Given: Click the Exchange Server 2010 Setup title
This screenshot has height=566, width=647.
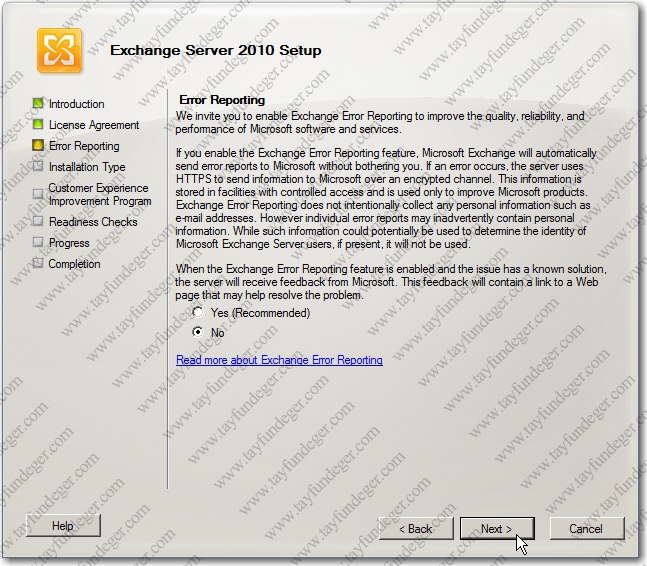Looking at the screenshot, I should click(x=216, y=50).
